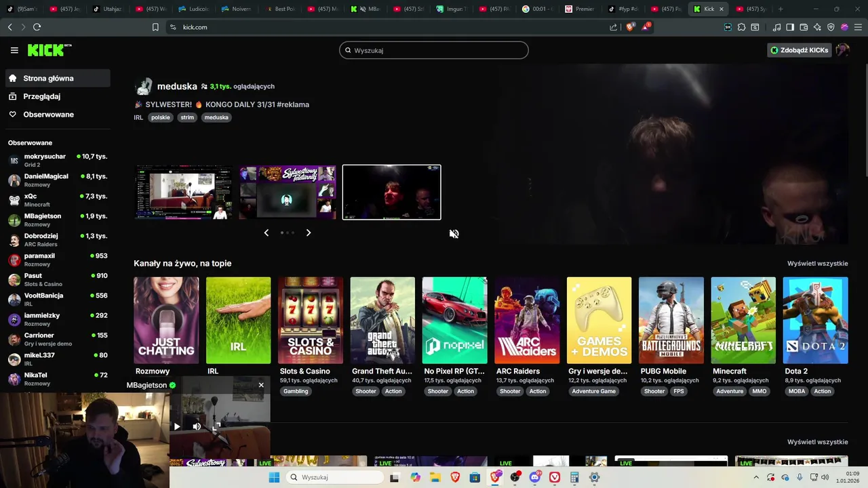This screenshot has height=488, width=868.
Task: Show next featured stream in carousel
Action: [x=309, y=232]
